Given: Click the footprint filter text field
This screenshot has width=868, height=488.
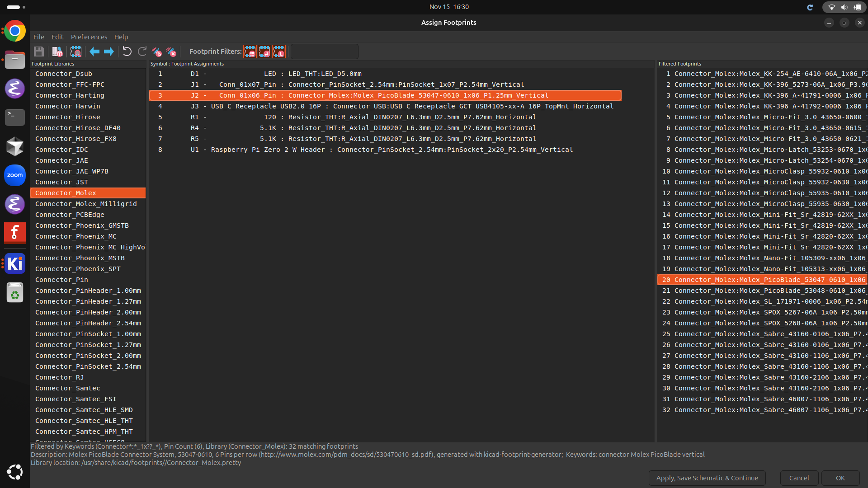Looking at the screenshot, I should [325, 52].
